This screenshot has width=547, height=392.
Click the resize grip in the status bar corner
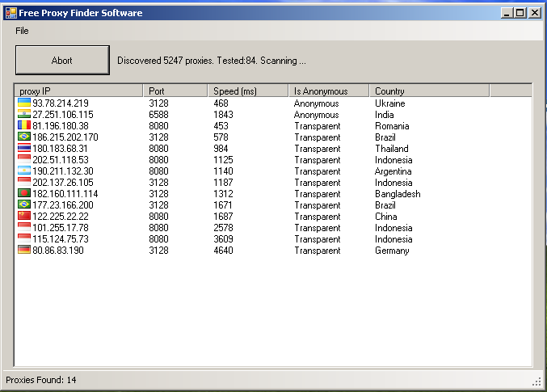pos(537,381)
